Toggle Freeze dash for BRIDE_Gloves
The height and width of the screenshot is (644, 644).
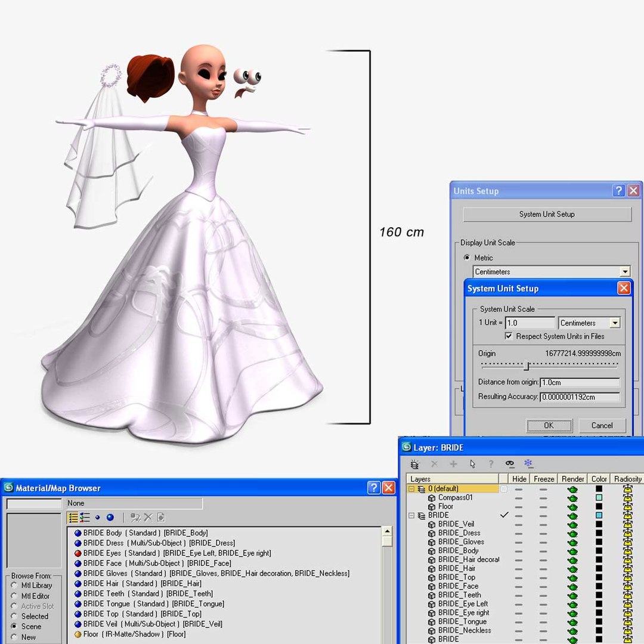coord(543,543)
